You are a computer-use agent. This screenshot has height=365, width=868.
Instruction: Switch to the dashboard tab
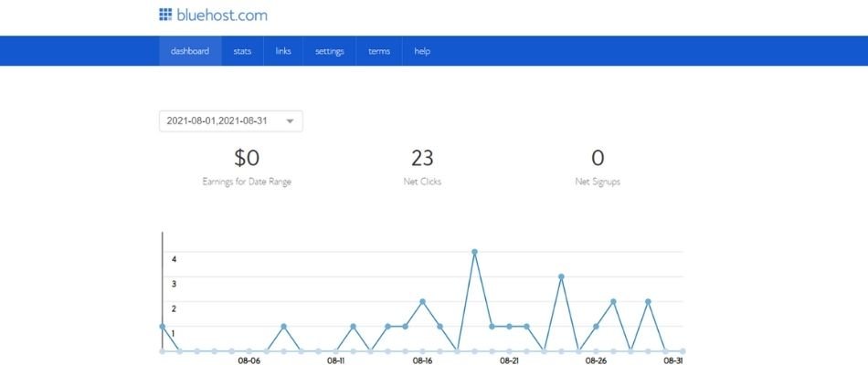click(x=190, y=51)
